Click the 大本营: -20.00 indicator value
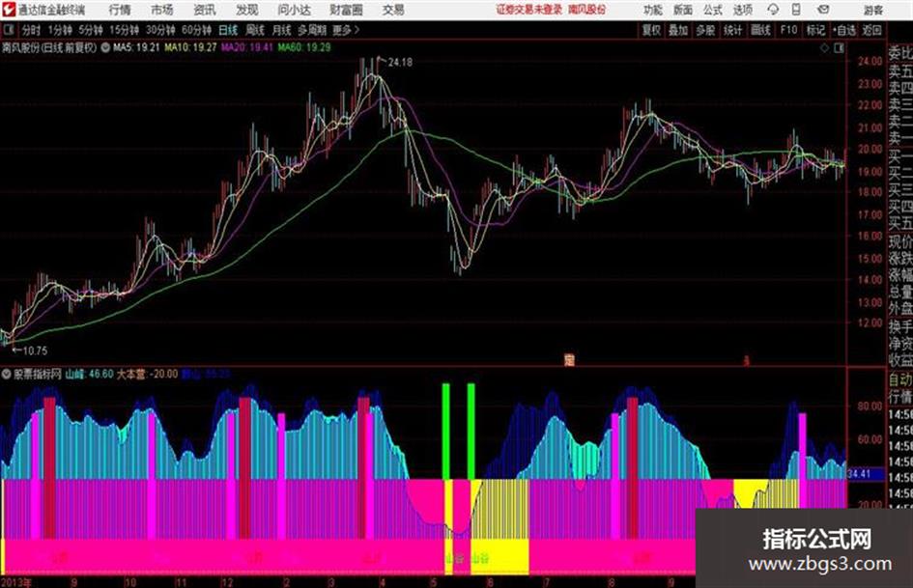The image size is (913, 588). click(147, 374)
